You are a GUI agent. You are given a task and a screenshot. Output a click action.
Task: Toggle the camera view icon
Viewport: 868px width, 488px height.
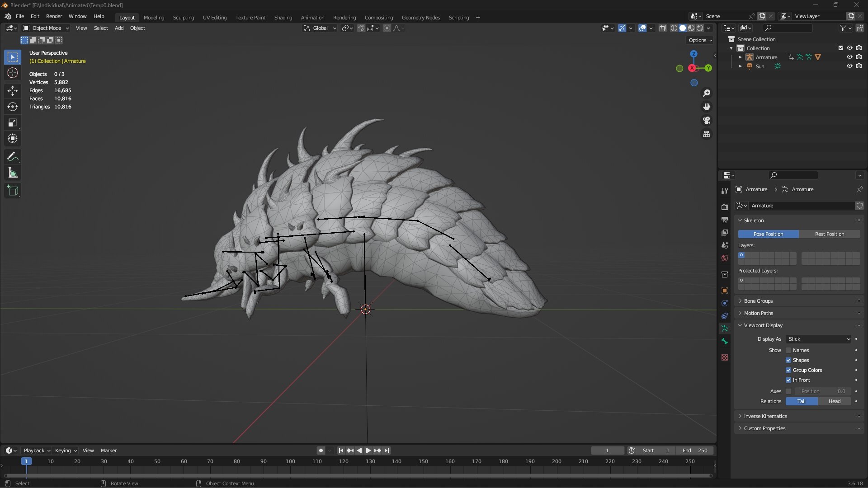707,120
